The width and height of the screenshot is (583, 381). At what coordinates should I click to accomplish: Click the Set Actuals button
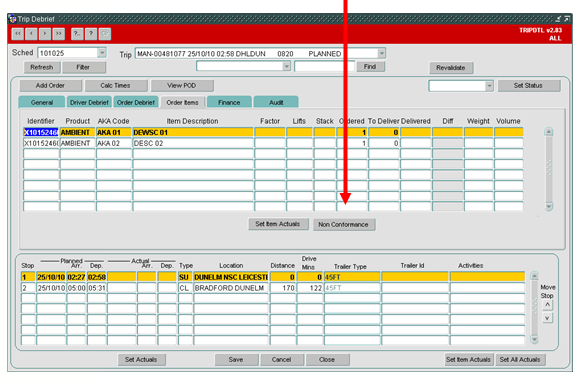[142, 359]
